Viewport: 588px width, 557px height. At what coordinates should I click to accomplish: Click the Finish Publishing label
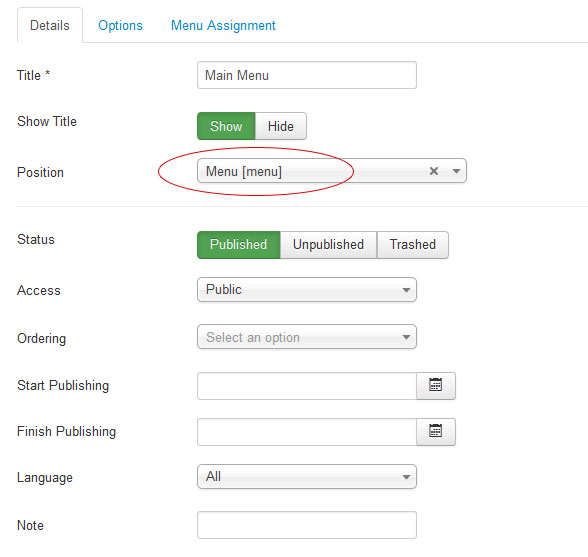click(x=66, y=431)
